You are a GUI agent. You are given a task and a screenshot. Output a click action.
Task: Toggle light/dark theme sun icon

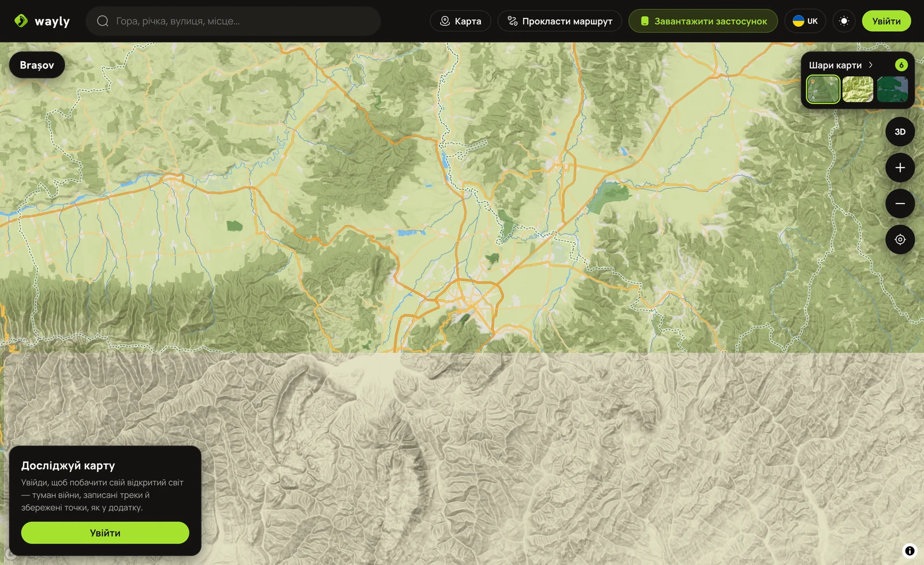click(844, 21)
